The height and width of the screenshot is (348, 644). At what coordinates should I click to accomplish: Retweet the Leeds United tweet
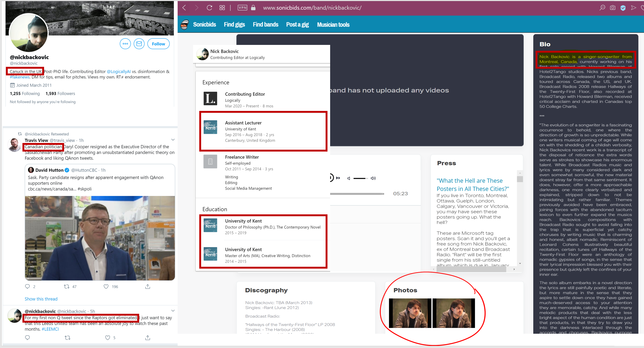[x=68, y=338]
